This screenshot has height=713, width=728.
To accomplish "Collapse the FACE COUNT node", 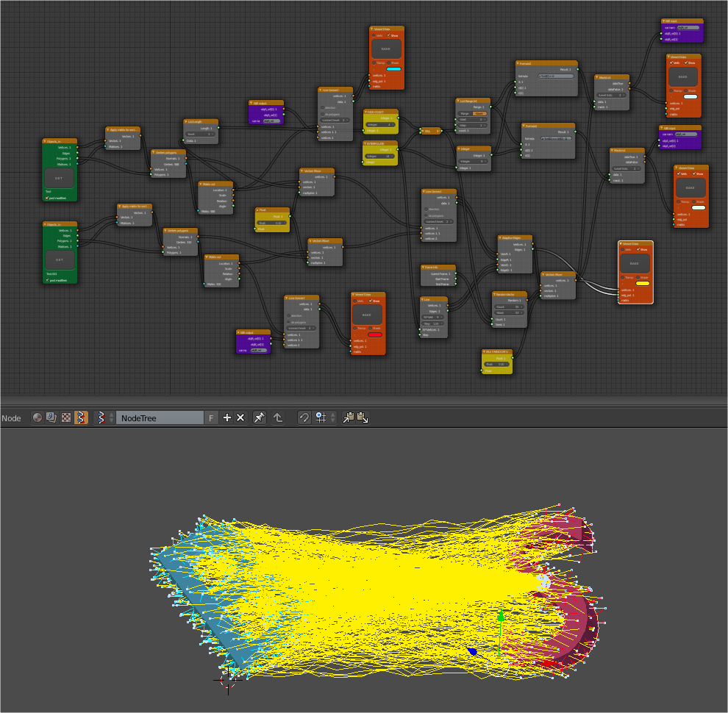I will pos(366,112).
